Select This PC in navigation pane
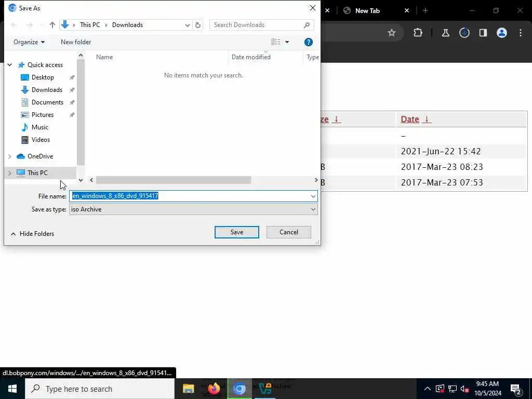532x399 pixels. (37, 173)
